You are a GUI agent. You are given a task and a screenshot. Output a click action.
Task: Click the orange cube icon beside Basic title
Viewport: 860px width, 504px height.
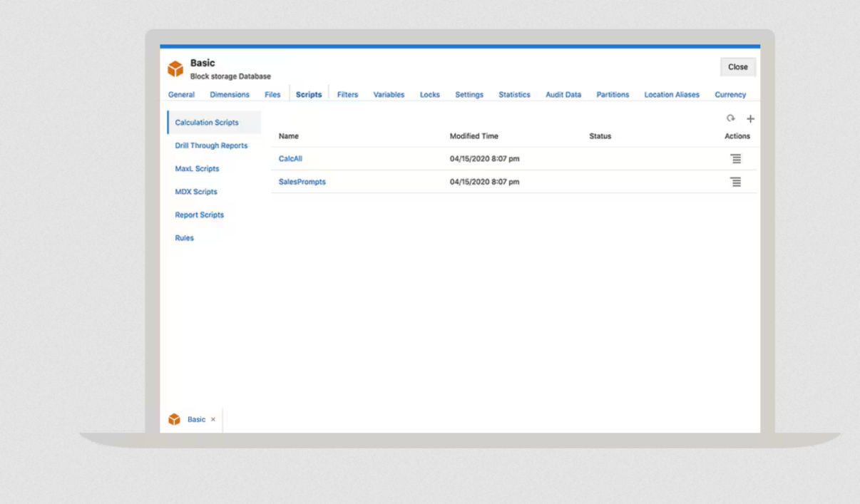[x=175, y=68]
